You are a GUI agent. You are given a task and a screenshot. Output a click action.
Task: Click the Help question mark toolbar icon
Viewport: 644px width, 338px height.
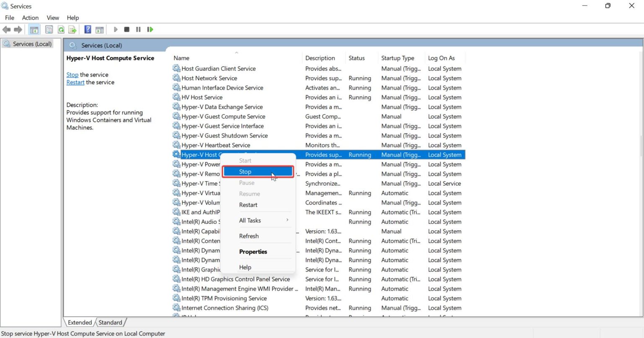tap(88, 29)
